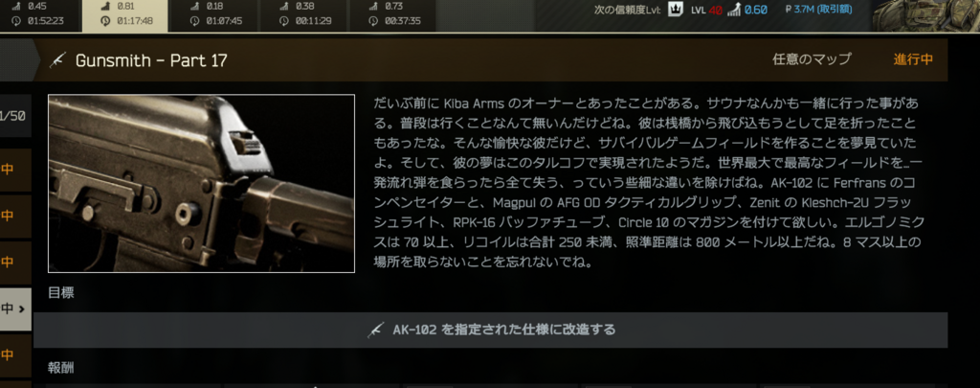
Task: Click clock icon beside 00:37:35 timer
Action: coord(374,21)
